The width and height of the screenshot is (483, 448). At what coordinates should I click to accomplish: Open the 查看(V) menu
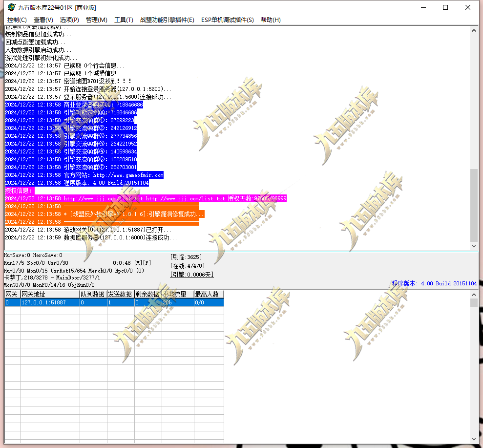coord(43,20)
